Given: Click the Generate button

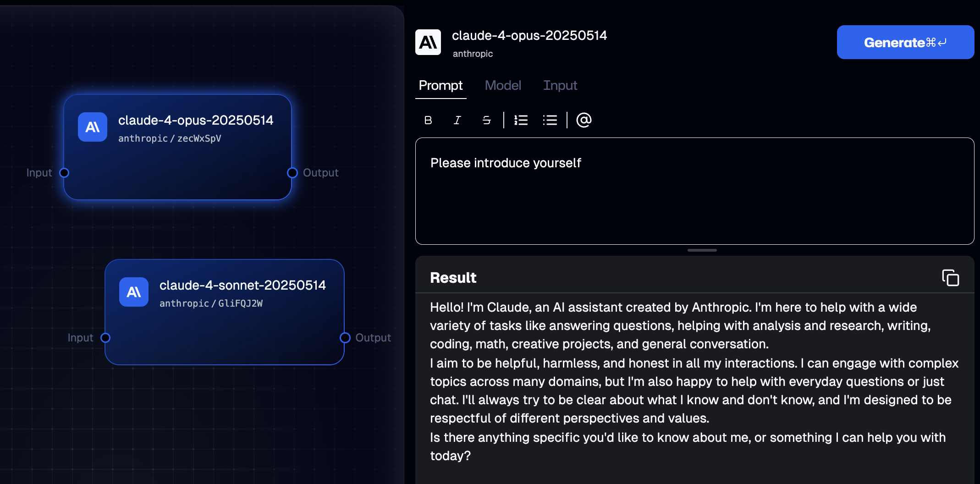Looking at the screenshot, I should [905, 42].
